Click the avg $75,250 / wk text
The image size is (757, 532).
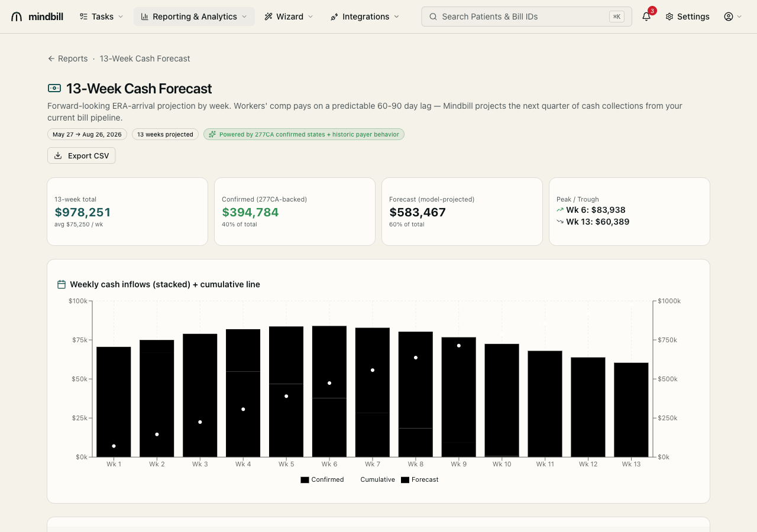pyautogui.click(x=79, y=225)
